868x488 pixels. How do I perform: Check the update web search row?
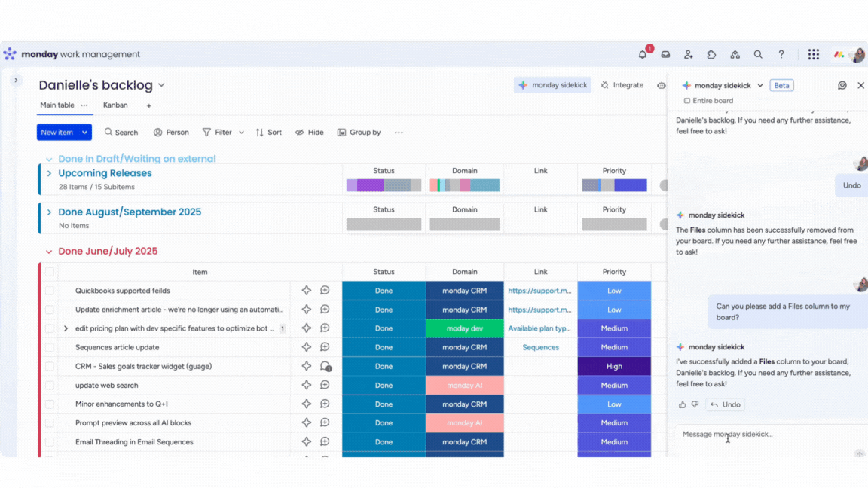tap(50, 385)
